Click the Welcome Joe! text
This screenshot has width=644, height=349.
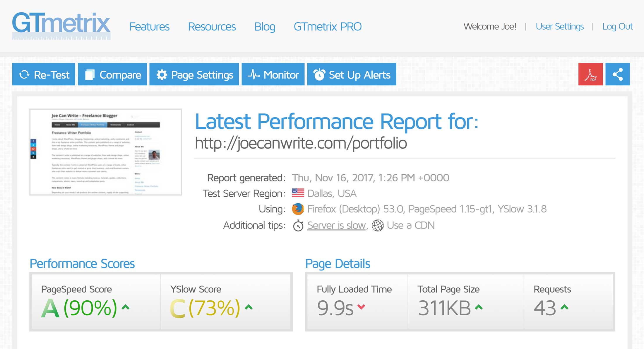click(x=490, y=26)
